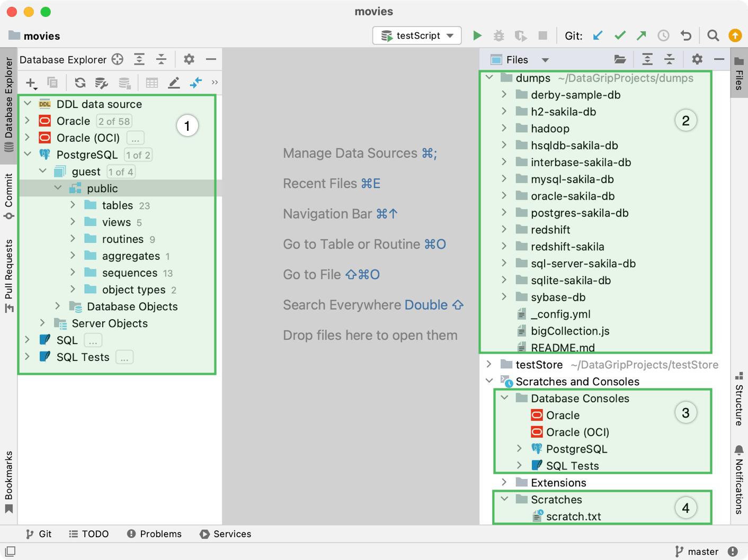This screenshot has height=560, width=748.
Task: Click the green Run button in toolbar
Action: click(x=477, y=35)
